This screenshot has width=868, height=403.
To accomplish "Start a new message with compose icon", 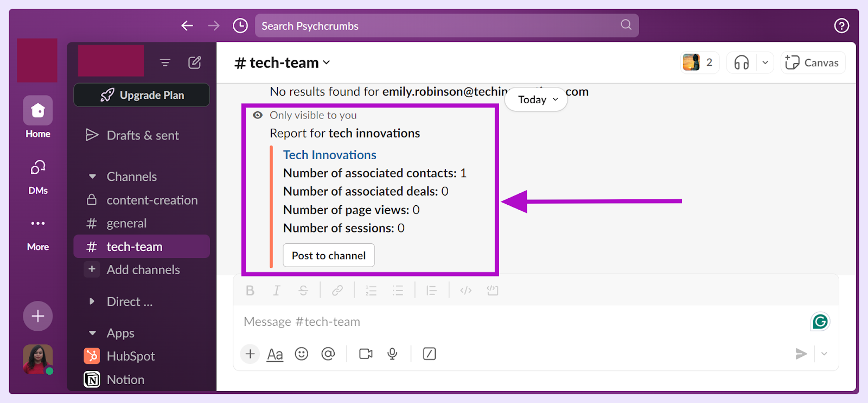I will click(x=195, y=63).
